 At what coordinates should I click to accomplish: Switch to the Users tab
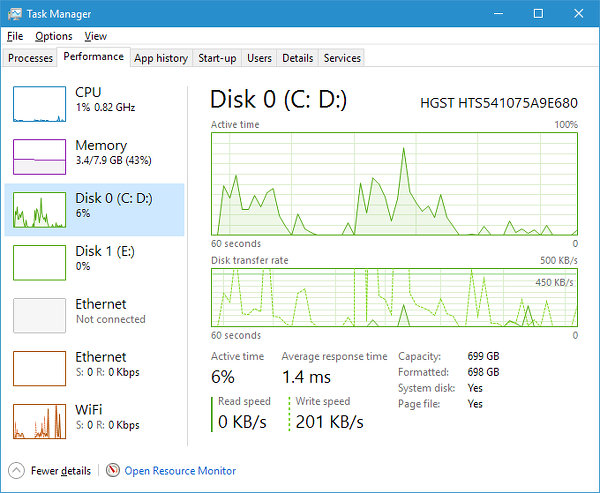click(x=259, y=58)
